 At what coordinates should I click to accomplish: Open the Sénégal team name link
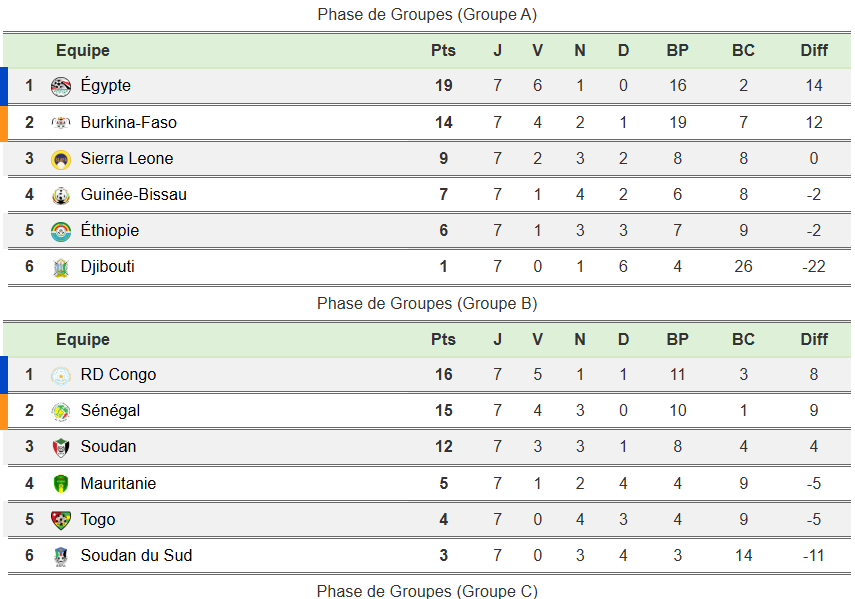[x=110, y=411]
